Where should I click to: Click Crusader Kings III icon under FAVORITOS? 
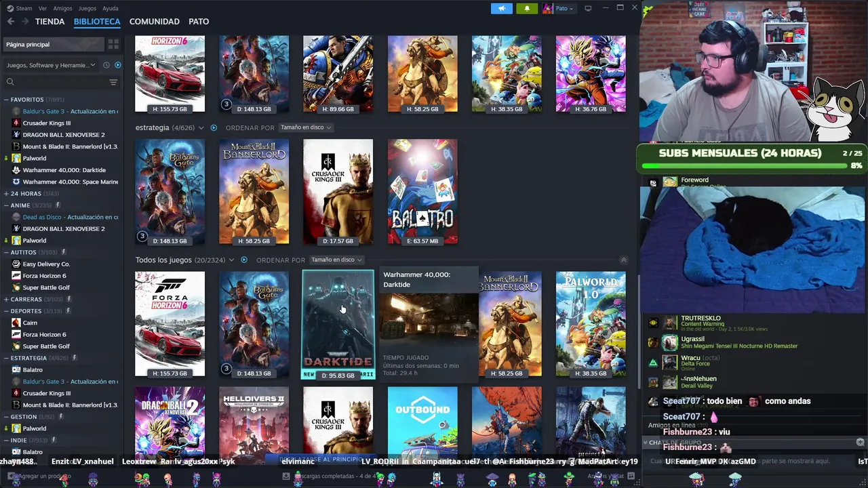tap(16, 123)
